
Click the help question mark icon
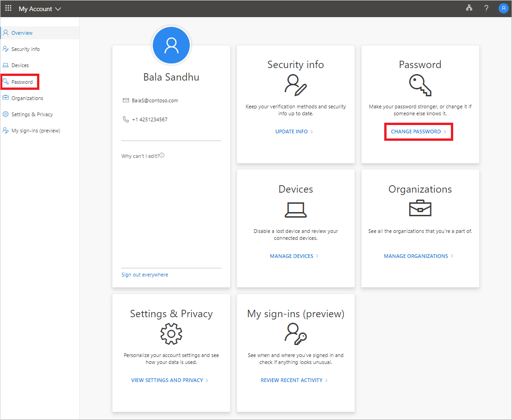click(x=486, y=8)
